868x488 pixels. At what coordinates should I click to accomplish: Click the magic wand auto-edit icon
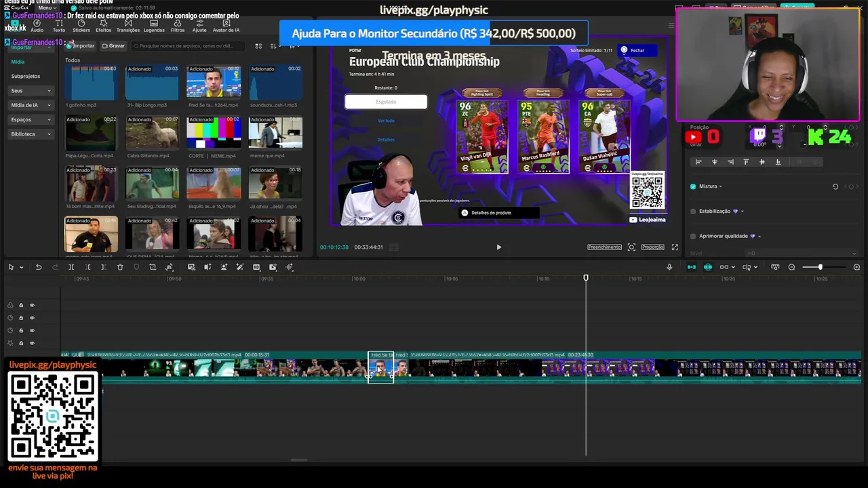pyautogui.click(x=240, y=267)
